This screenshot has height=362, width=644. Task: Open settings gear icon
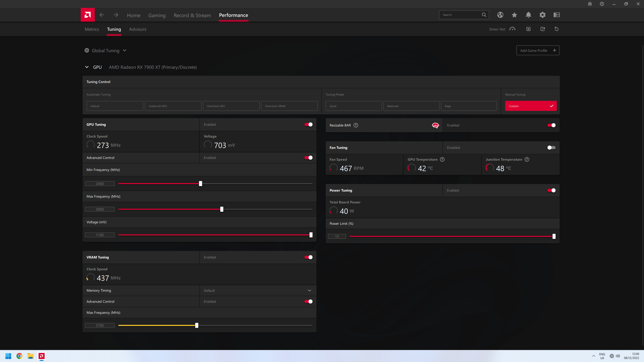(542, 15)
